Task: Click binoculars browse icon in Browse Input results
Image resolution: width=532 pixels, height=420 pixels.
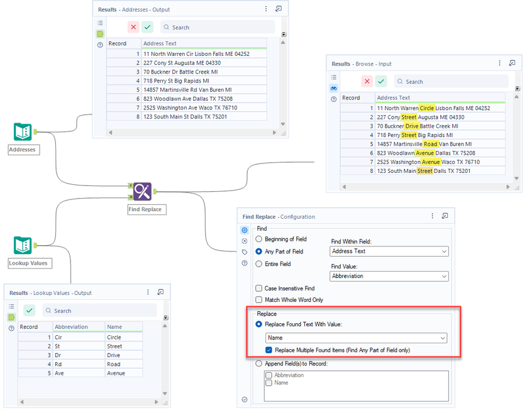Action: [x=334, y=88]
